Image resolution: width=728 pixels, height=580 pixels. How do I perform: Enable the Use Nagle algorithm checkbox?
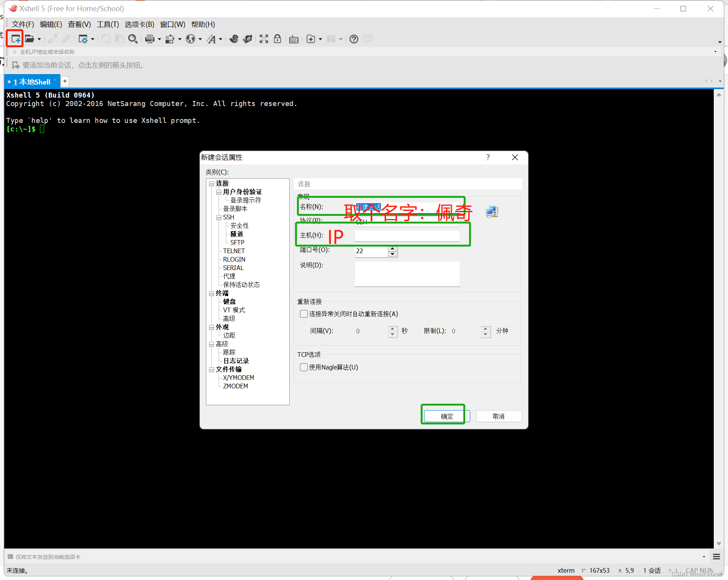304,367
